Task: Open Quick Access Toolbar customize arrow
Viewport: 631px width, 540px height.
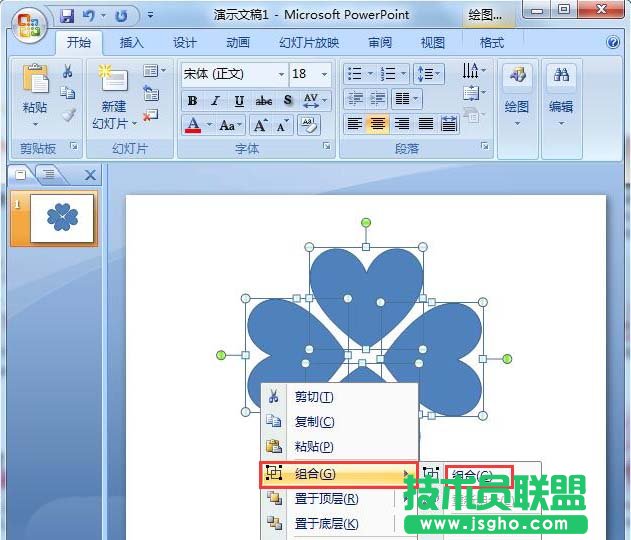Action: 150,16
